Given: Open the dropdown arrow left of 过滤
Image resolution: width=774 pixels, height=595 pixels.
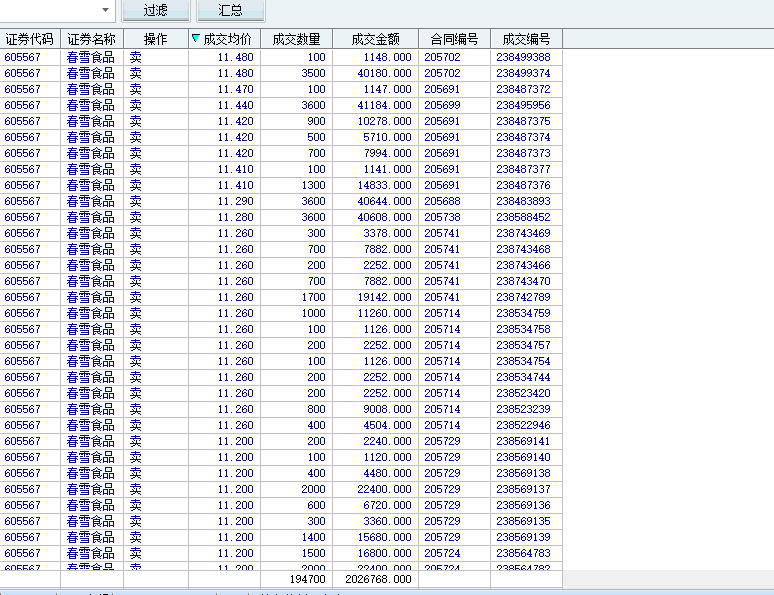Looking at the screenshot, I should [105, 10].
